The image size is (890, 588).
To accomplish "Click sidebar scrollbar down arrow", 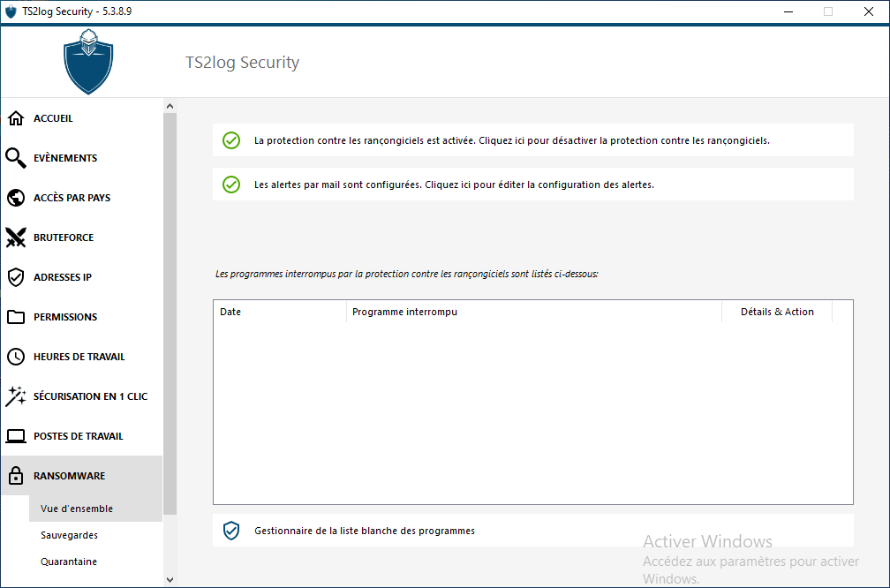I will pyautogui.click(x=170, y=579).
